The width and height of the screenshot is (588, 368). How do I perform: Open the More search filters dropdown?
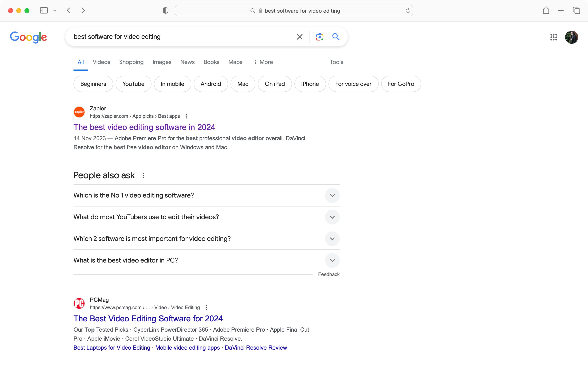tap(263, 62)
